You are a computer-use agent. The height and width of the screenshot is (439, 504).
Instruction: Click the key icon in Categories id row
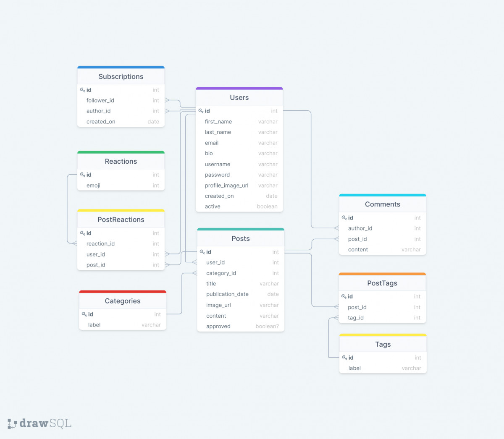pyautogui.click(x=84, y=314)
